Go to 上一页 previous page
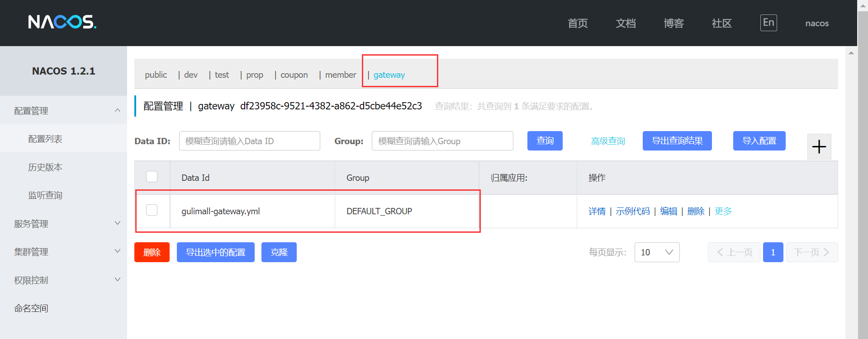The height and width of the screenshot is (339, 868). pos(734,252)
